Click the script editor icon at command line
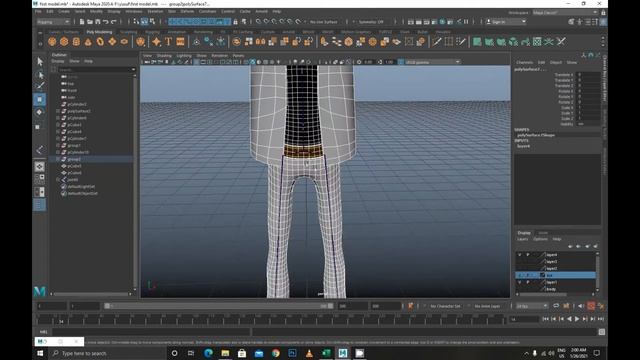This screenshot has height=360, width=640. [602, 332]
